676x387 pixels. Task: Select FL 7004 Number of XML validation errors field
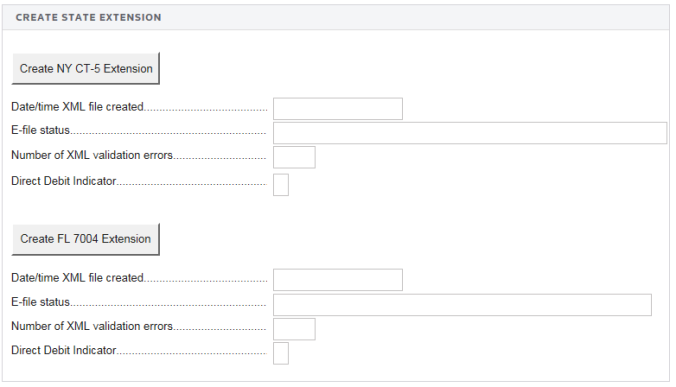[x=294, y=329]
